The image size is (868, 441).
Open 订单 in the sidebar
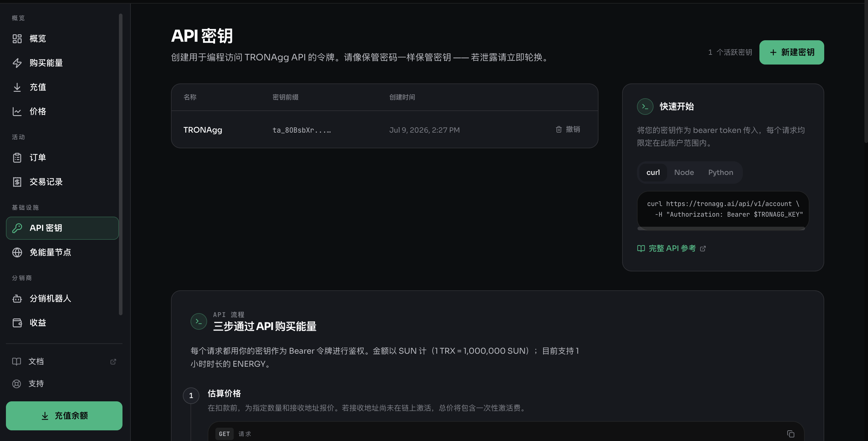62,157
